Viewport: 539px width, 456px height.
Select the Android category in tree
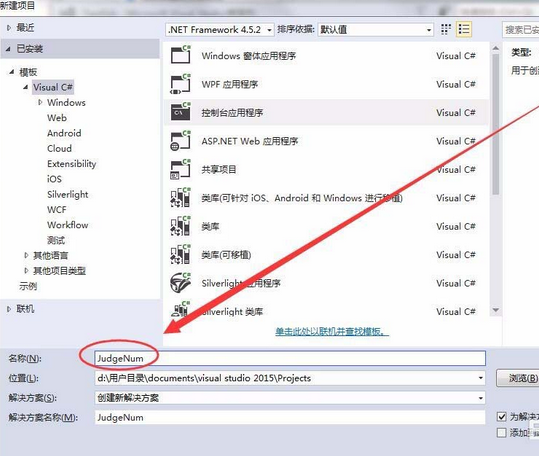point(64,133)
